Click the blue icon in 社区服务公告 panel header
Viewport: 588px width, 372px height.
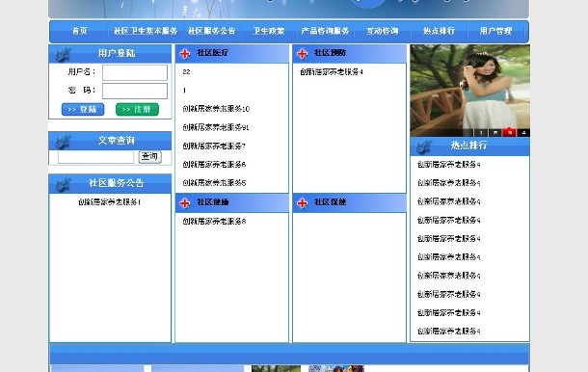click(63, 185)
